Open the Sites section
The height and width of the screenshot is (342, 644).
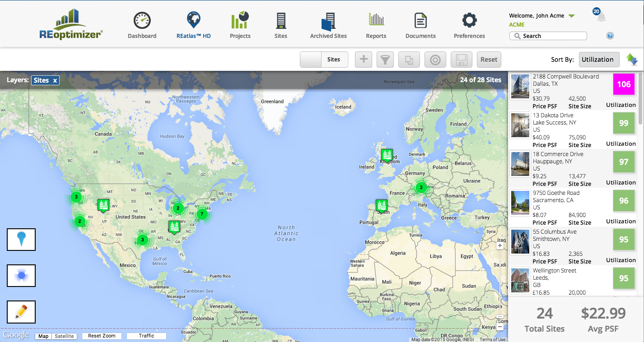[281, 25]
